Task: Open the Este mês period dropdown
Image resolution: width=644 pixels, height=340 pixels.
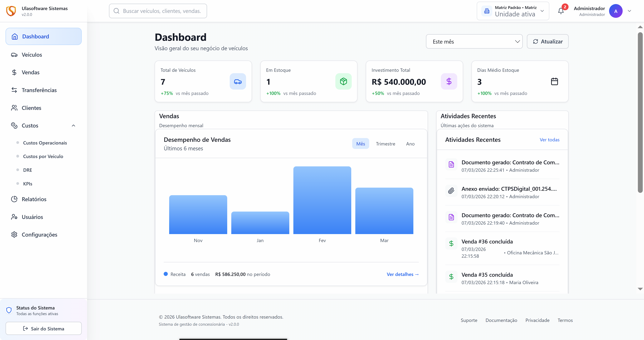Action: [474, 41]
